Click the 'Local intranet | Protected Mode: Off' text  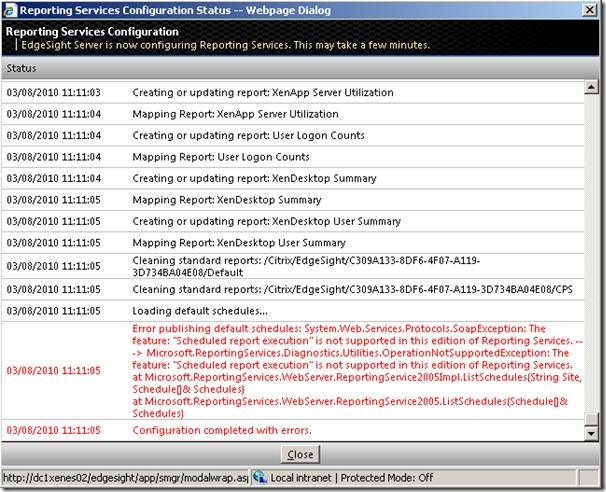[352, 478]
